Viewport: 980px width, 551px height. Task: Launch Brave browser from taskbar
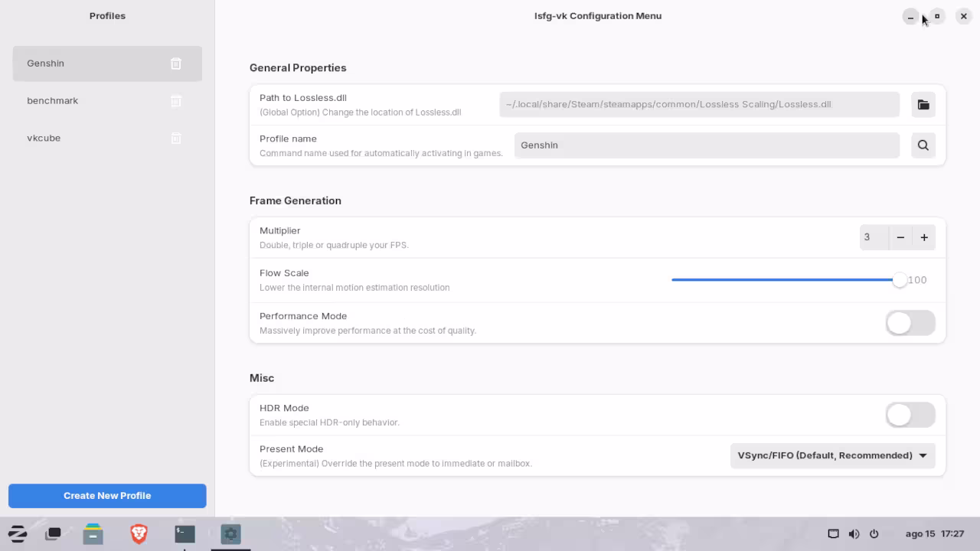[x=139, y=534]
